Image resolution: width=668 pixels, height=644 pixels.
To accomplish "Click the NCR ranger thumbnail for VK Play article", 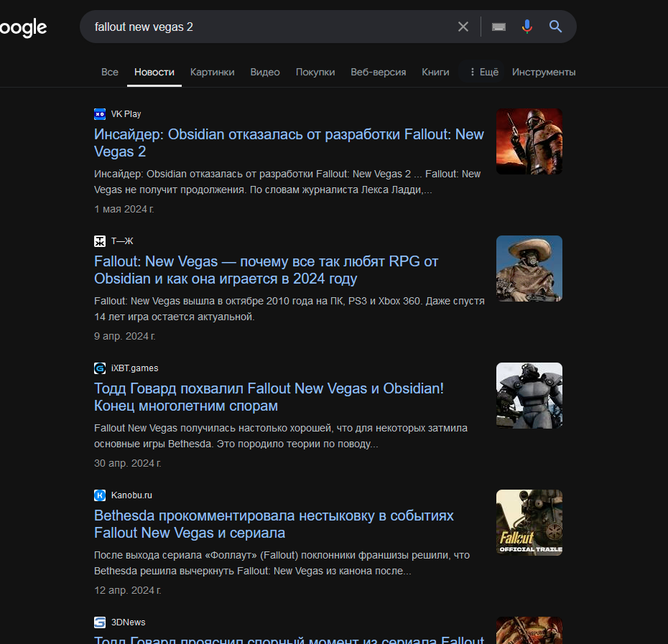I will (529, 141).
